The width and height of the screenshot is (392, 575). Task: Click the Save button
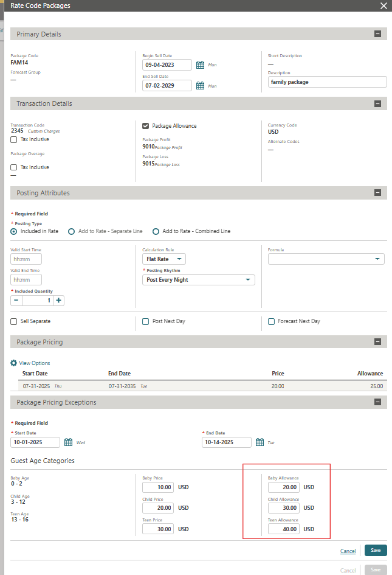click(x=375, y=550)
